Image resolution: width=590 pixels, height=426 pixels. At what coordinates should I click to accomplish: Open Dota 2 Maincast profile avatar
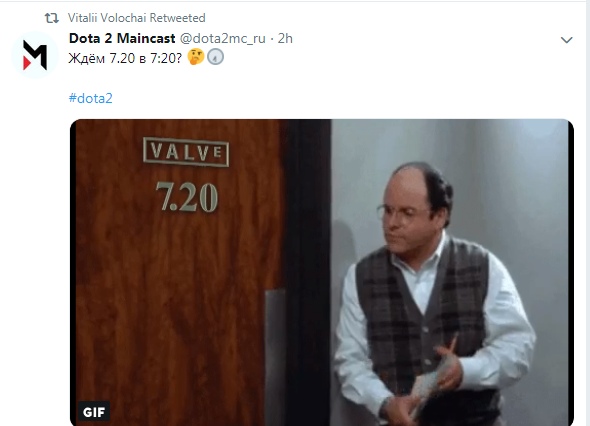pyautogui.click(x=35, y=55)
